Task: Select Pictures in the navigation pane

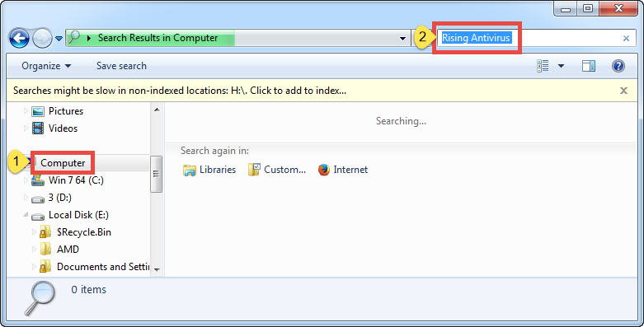Action: (x=66, y=111)
